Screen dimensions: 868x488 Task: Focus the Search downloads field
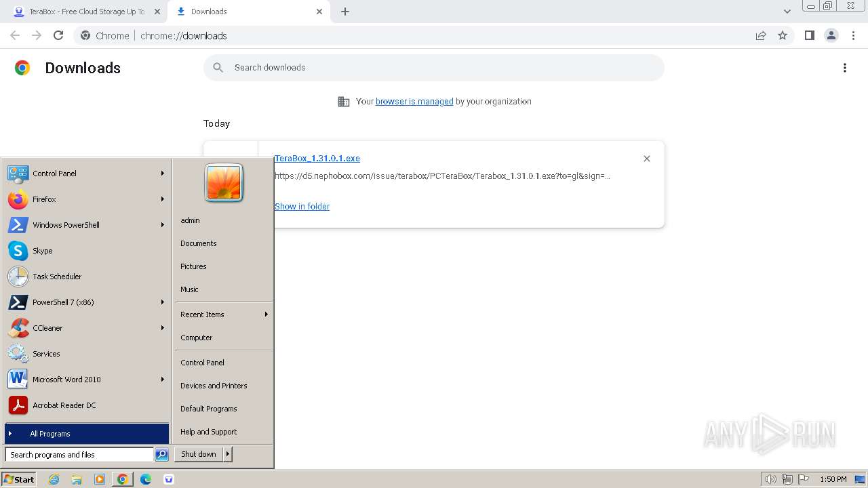434,68
